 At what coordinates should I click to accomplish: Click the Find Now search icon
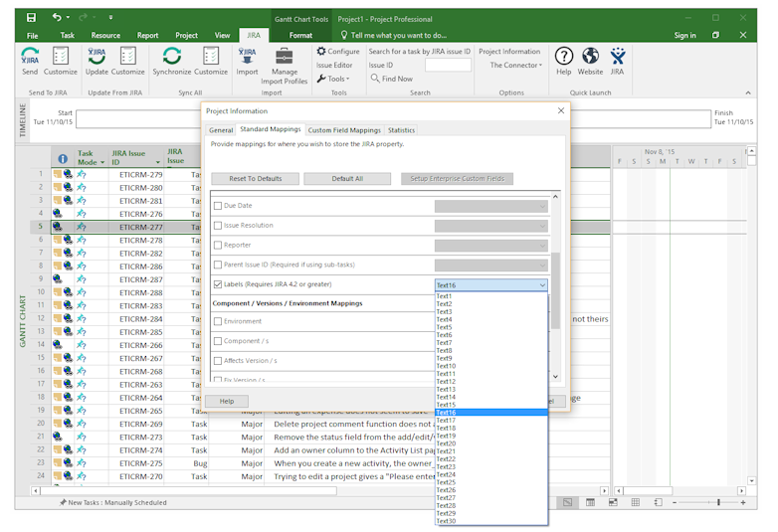375,79
